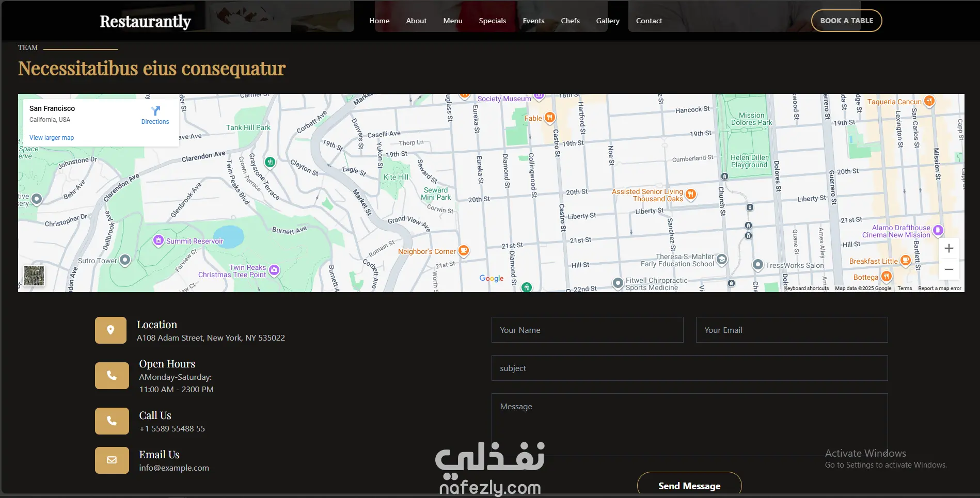Click the 11:00 AM - 2300 PM hours text
The image size is (980, 498).
[176, 390]
